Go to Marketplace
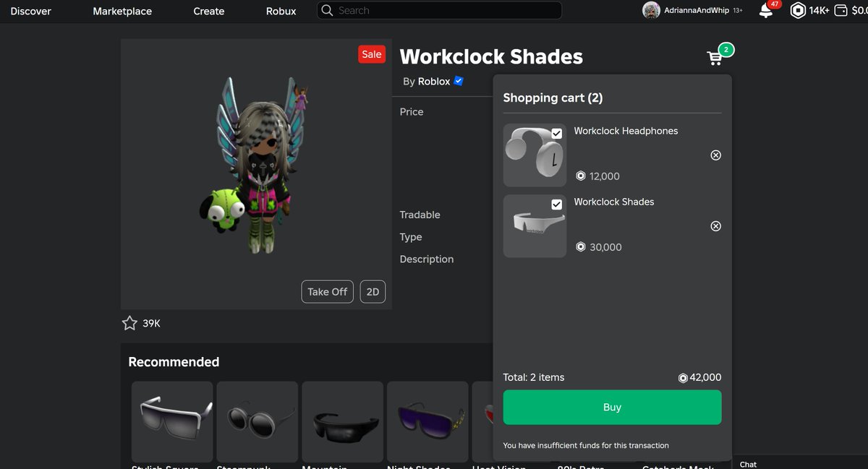This screenshot has height=469, width=868. [x=122, y=11]
